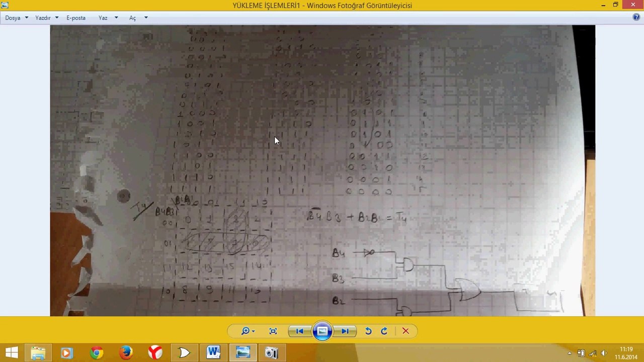Minimize the Photo Viewer window
Image resolution: width=644 pixels, height=362 pixels.
click(603, 5)
